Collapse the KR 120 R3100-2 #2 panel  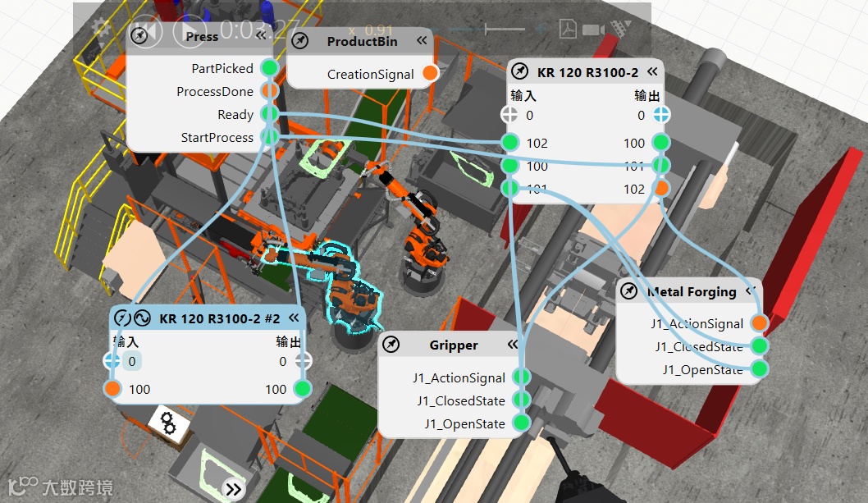294,318
